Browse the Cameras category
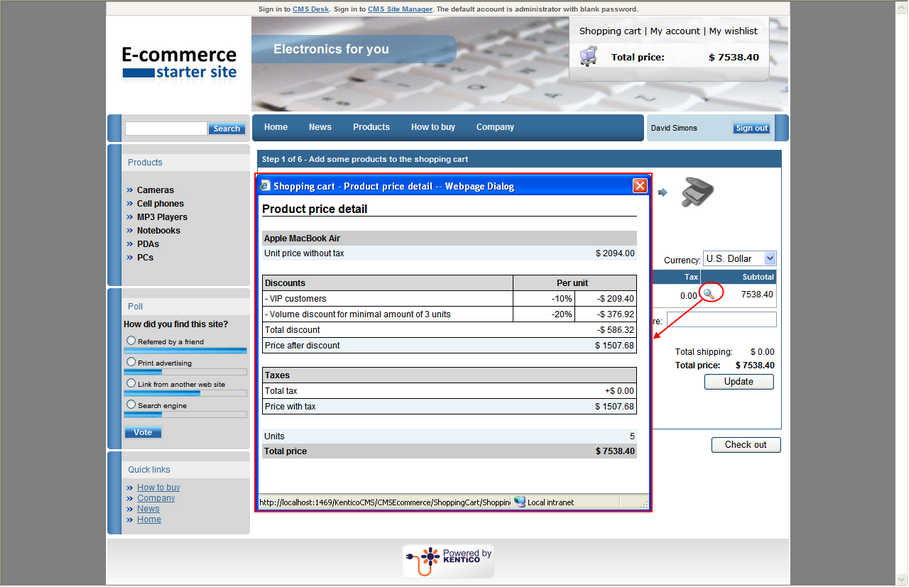This screenshot has height=587, width=909. point(155,190)
